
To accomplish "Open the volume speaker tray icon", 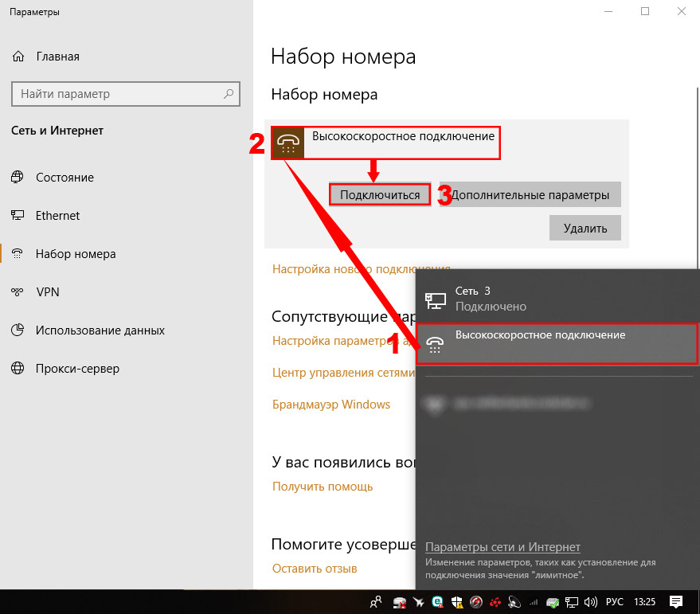I will click(591, 602).
